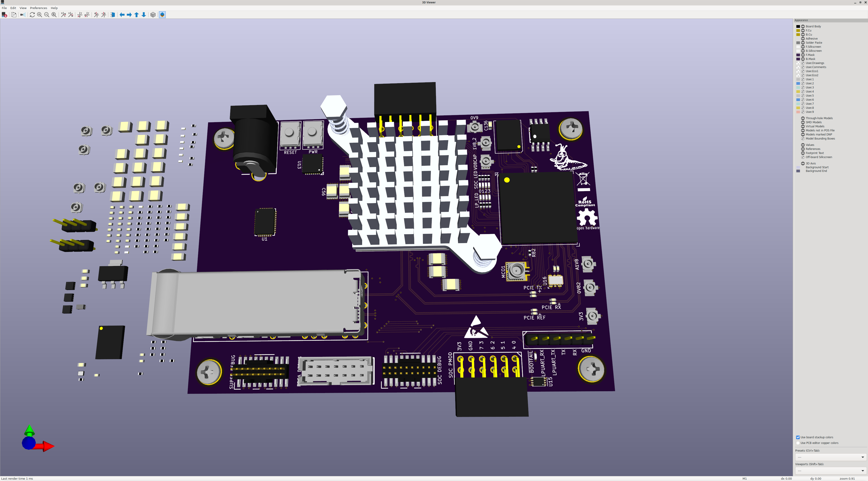Image resolution: width=868 pixels, height=481 pixels.
Task: Click the zoom in magnifier icon
Action: pos(39,14)
